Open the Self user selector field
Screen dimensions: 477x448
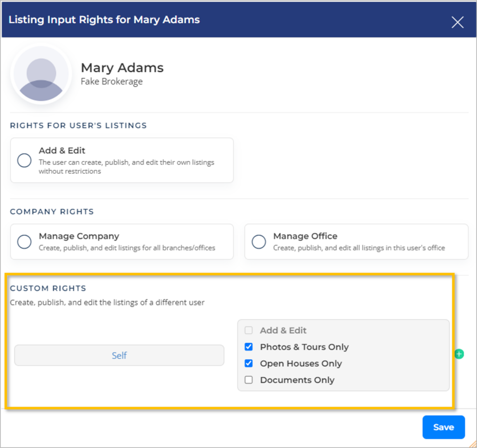click(119, 355)
